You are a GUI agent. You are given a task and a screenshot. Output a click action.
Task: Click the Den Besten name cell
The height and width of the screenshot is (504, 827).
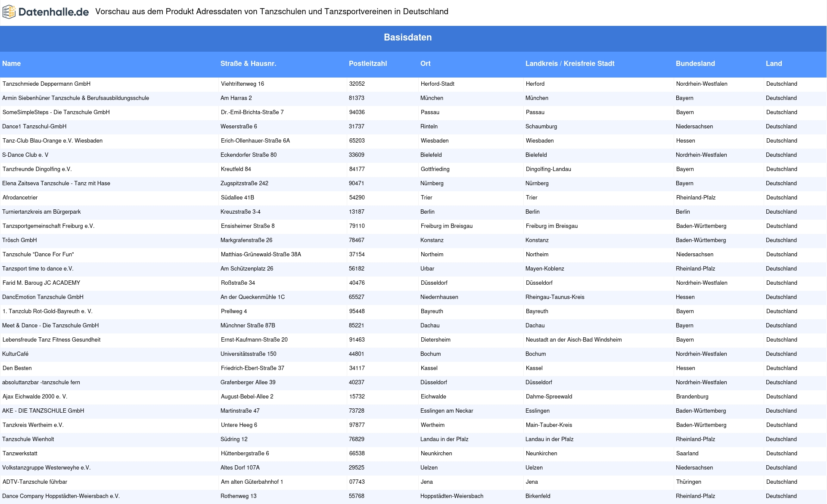click(17, 368)
